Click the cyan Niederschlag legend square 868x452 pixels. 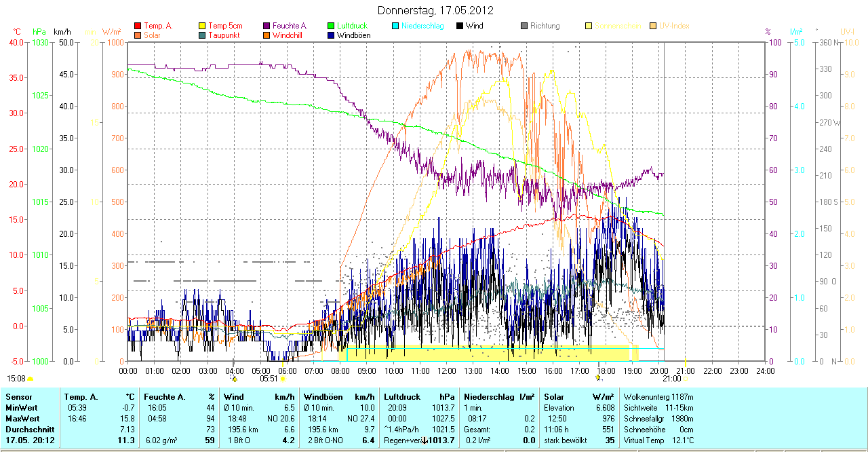coord(395,26)
